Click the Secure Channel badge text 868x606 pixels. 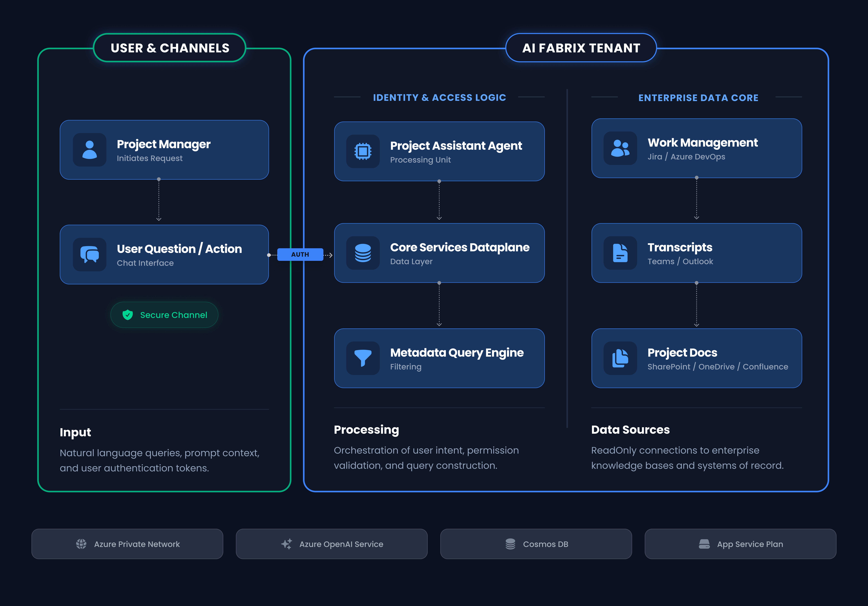point(173,315)
